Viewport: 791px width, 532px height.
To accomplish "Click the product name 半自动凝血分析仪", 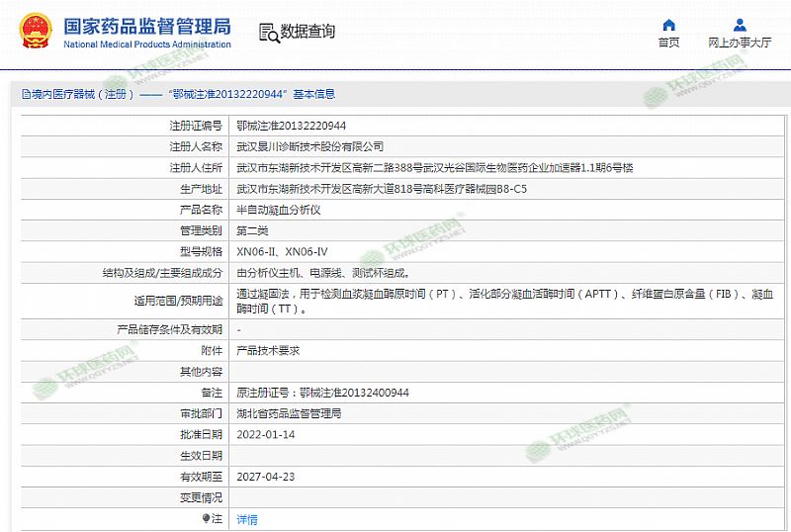I will (x=279, y=210).
